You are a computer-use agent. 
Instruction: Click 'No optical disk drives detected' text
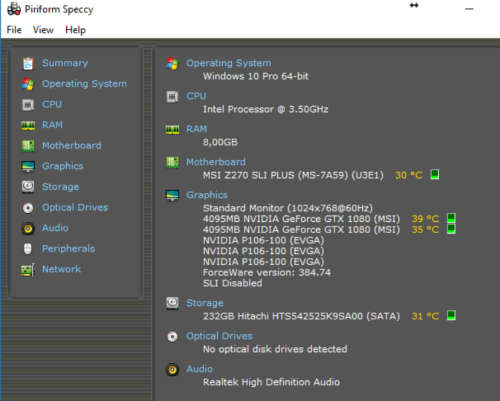[275, 349]
